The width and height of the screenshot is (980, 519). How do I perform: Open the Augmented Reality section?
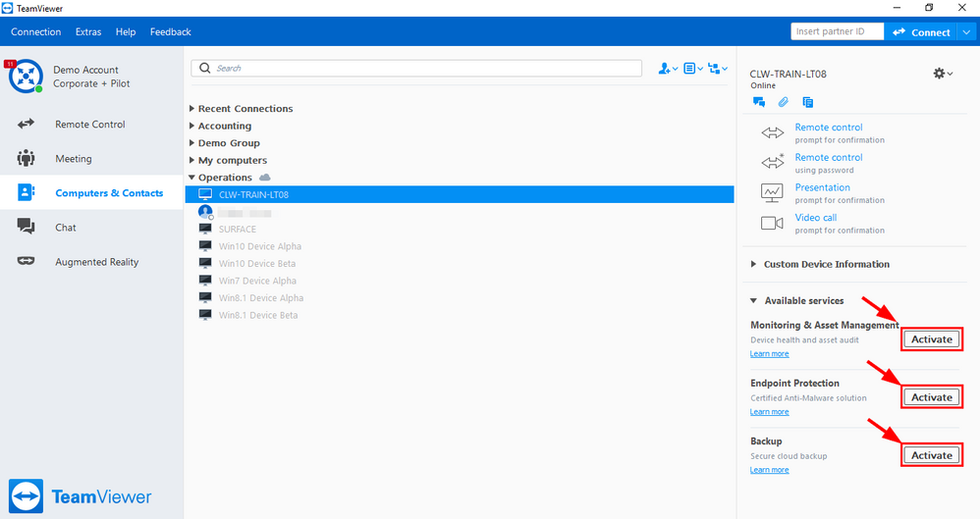91,262
